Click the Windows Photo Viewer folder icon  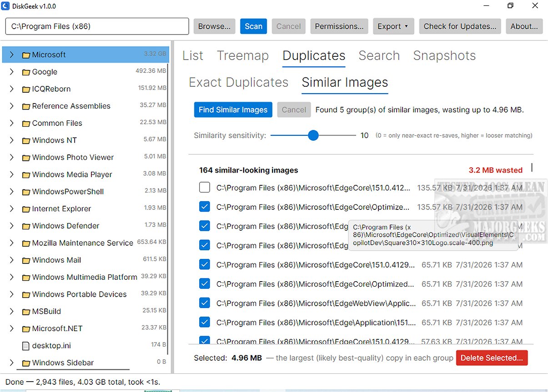coord(26,158)
